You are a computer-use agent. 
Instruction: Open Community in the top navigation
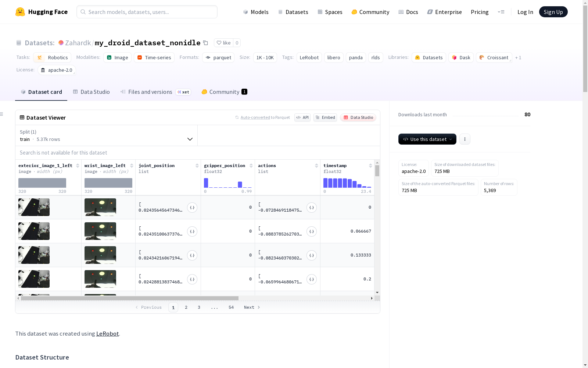(x=370, y=12)
